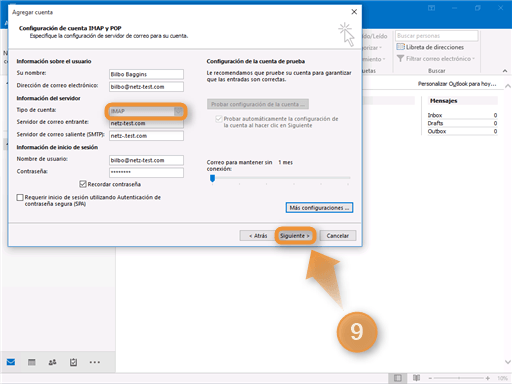Click the Cancelar button
Image resolution: width=512 pixels, height=384 pixels.
click(x=338, y=236)
